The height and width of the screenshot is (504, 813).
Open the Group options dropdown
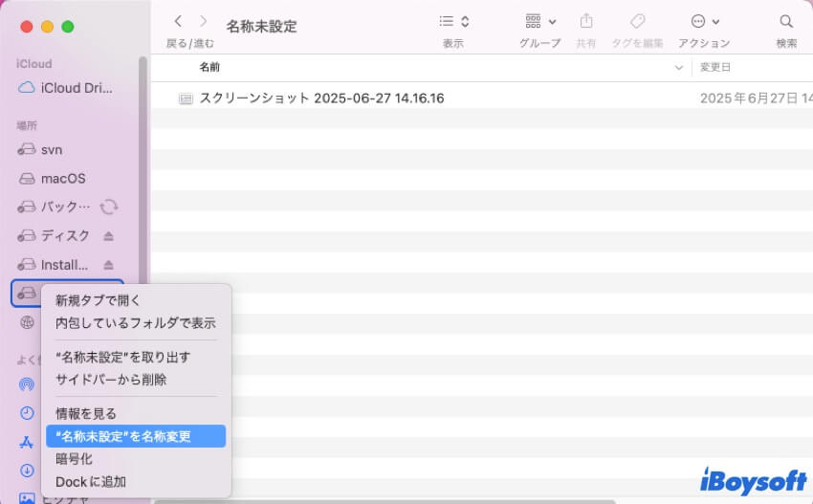540,21
